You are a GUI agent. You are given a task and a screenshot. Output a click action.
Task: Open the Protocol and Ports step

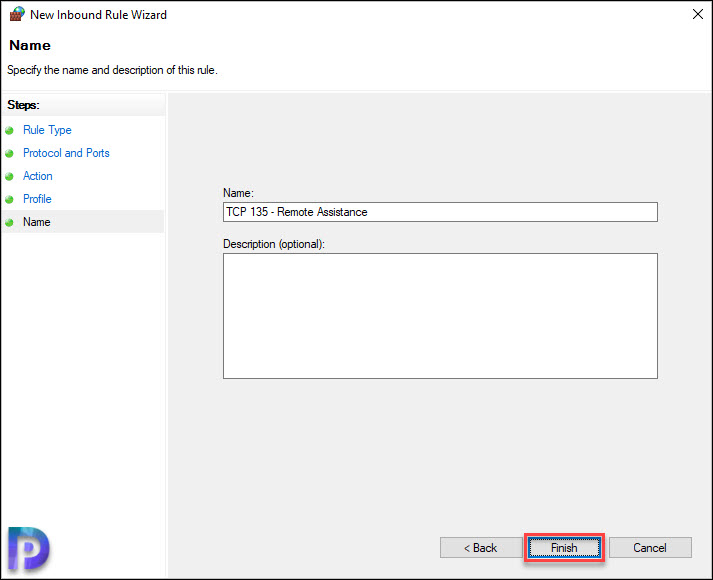coord(66,153)
